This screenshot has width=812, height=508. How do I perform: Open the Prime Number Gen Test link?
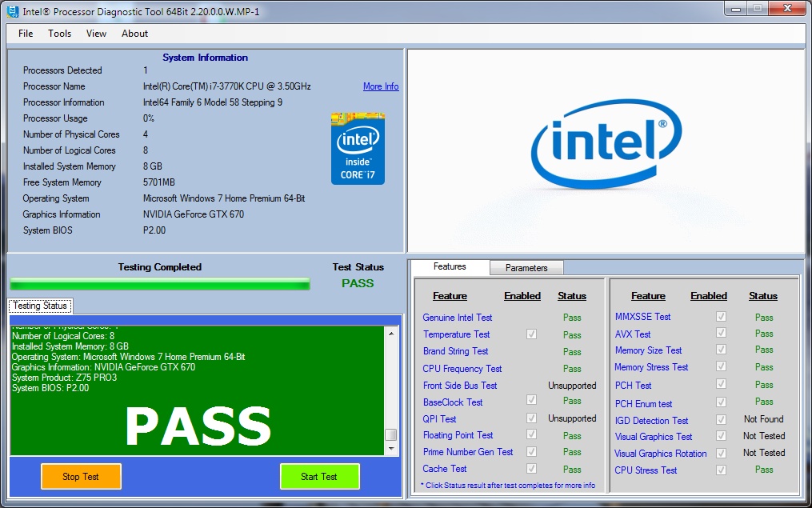coord(468,452)
